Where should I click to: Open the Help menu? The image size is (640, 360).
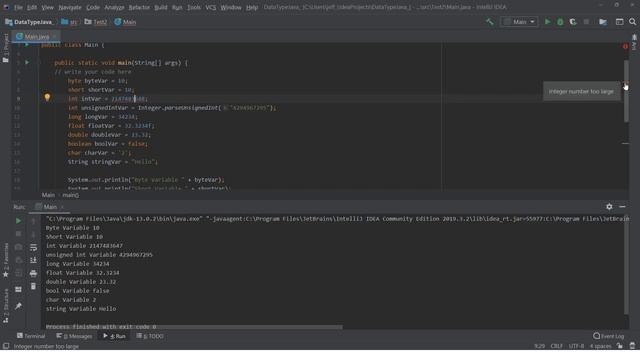[252, 7]
